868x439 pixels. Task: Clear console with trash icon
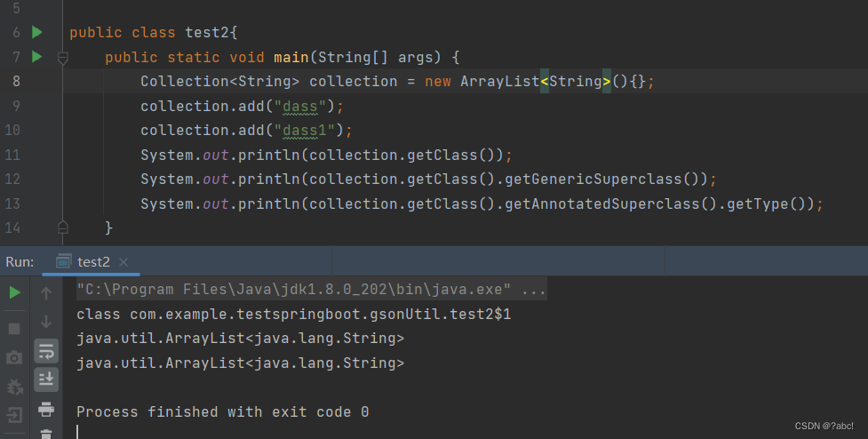(46, 433)
